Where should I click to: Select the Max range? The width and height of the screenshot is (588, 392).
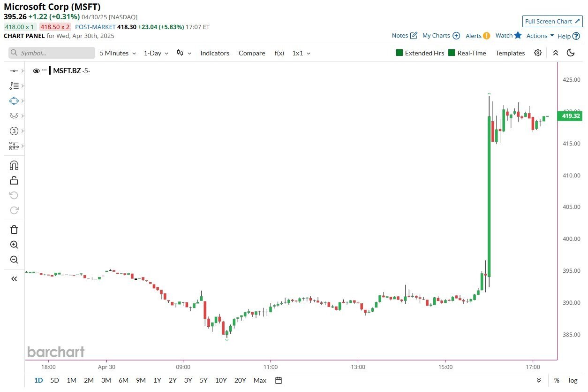[260, 380]
